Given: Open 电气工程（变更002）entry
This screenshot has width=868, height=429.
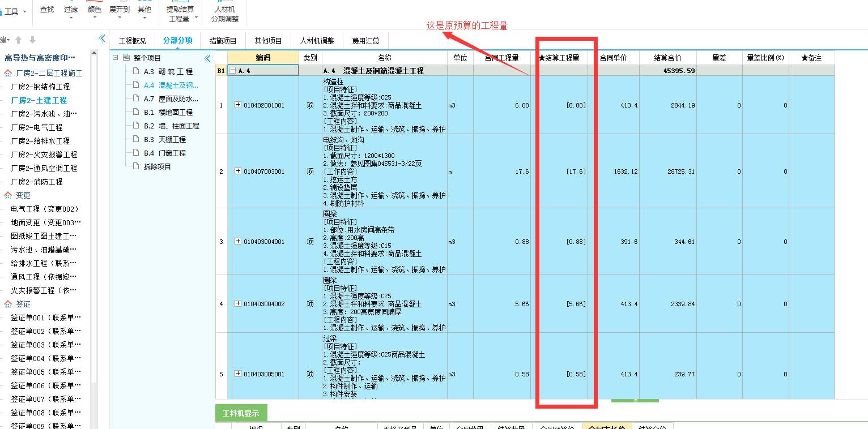Looking at the screenshot, I should [x=45, y=209].
